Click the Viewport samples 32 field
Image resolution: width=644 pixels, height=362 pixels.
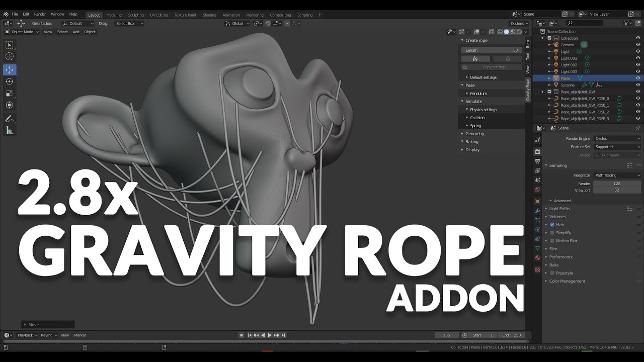point(617,190)
